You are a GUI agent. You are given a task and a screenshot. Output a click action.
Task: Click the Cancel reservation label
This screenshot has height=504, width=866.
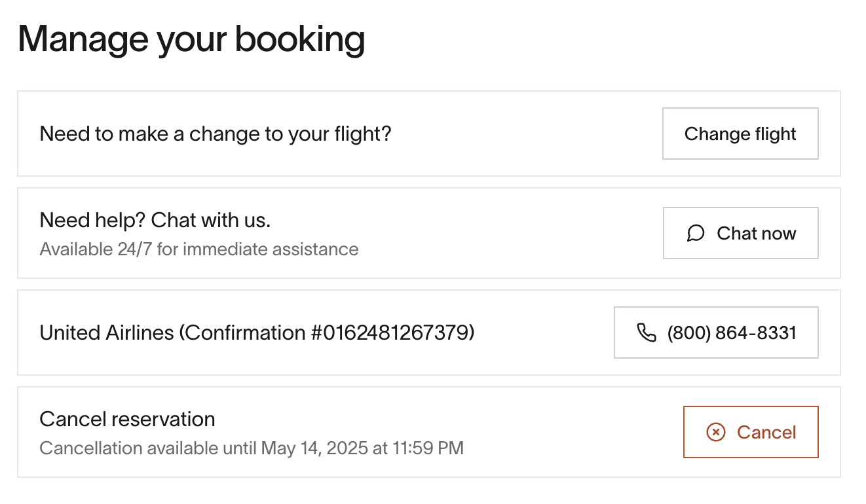pos(127,419)
